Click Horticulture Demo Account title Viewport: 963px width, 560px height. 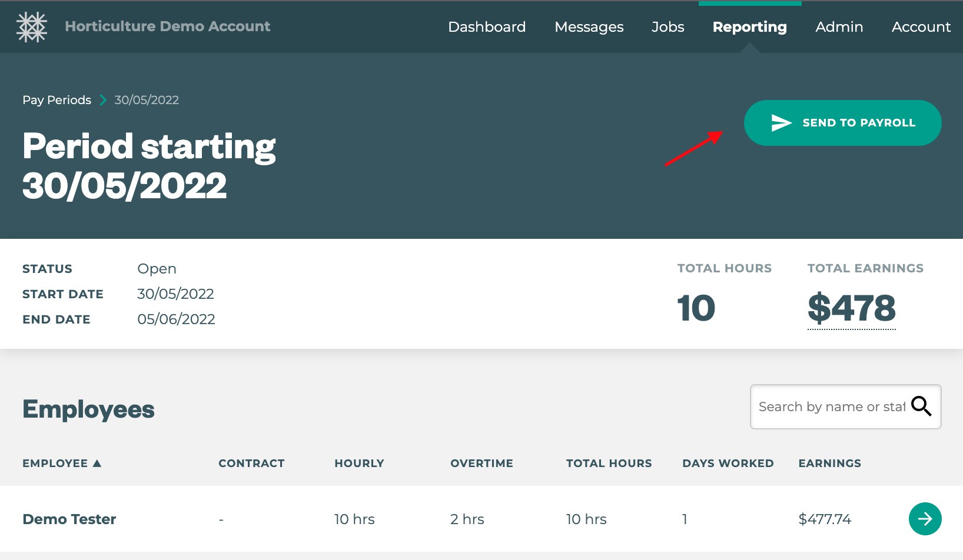(168, 26)
